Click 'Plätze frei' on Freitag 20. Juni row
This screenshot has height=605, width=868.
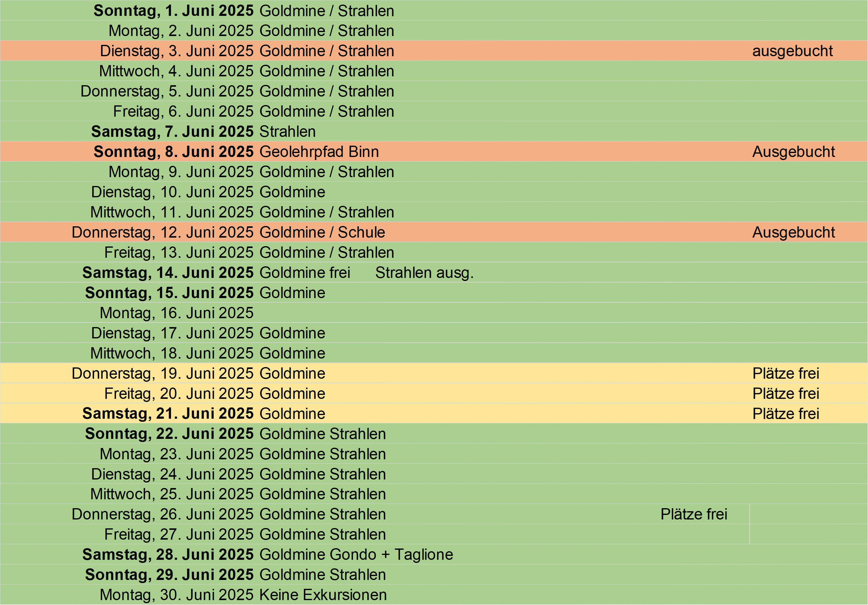coord(786,394)
